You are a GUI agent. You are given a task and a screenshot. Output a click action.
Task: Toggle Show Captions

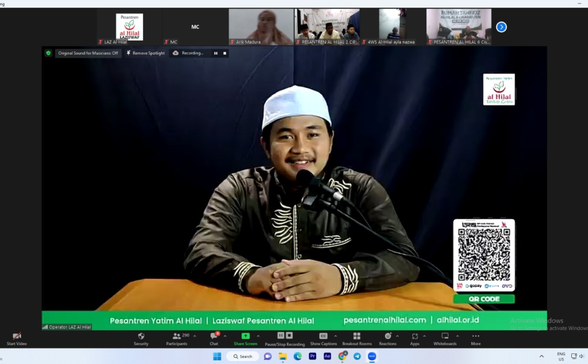pos(323,336)
